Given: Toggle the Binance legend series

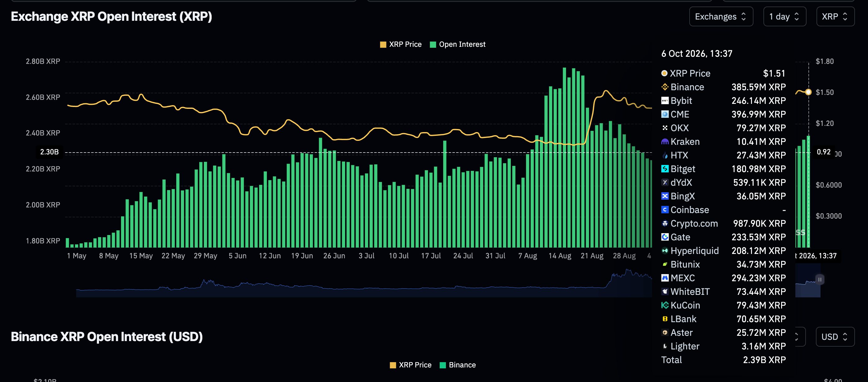Looking at the screenshot, I should click(x=458, y=365).
